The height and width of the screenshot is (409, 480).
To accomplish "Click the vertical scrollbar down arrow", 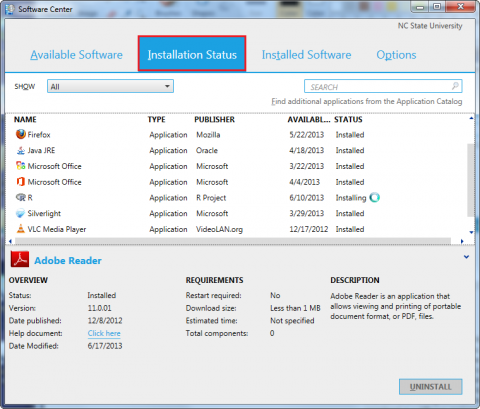I will 471,232.
